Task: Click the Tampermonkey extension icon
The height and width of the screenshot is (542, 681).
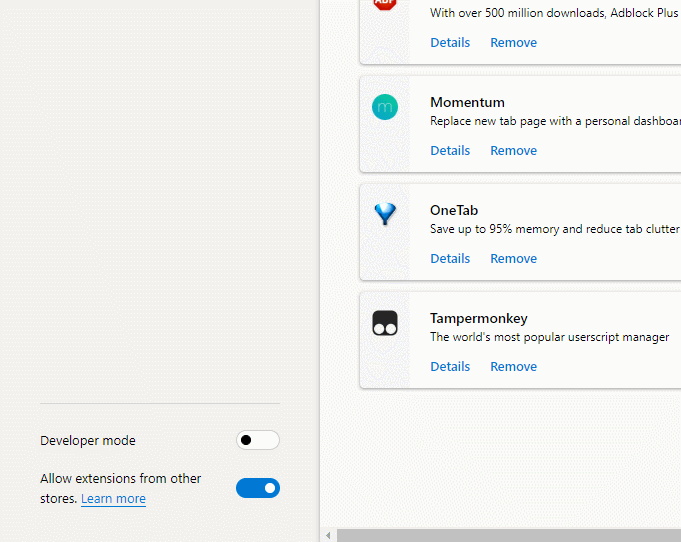Action: tap(385, 323)
